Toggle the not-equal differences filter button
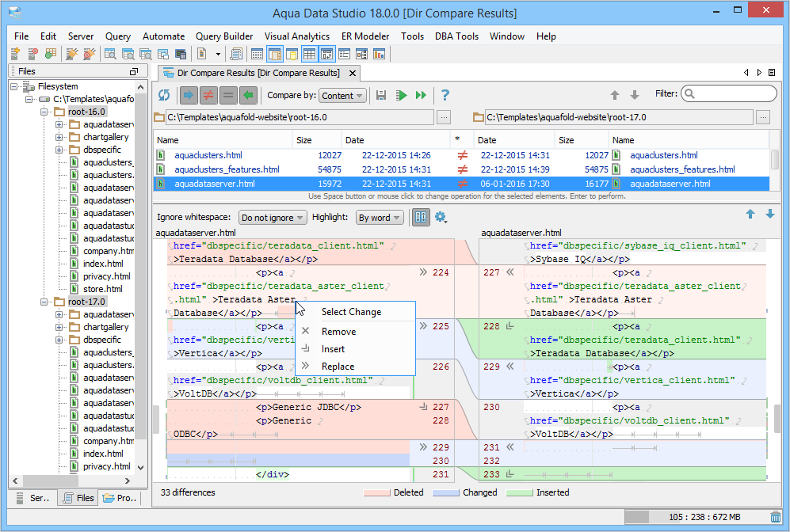This screenshot has height=532, width=790. [x=208, y=95]
